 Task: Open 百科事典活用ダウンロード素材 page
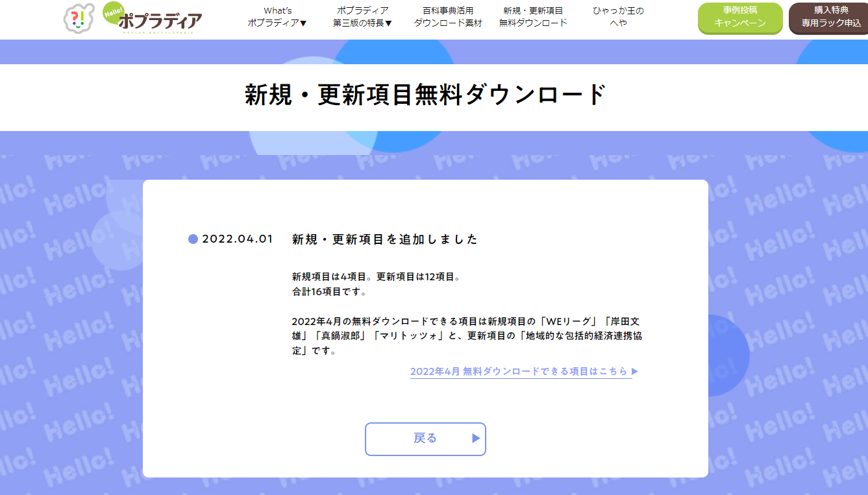pos(448,17)
